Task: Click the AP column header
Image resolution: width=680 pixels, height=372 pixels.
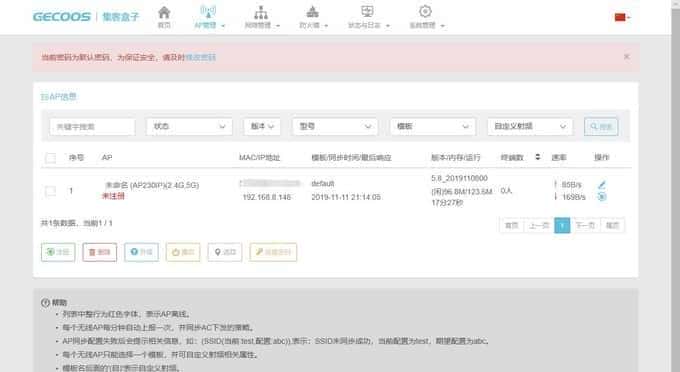Action: tap(107, 157)
